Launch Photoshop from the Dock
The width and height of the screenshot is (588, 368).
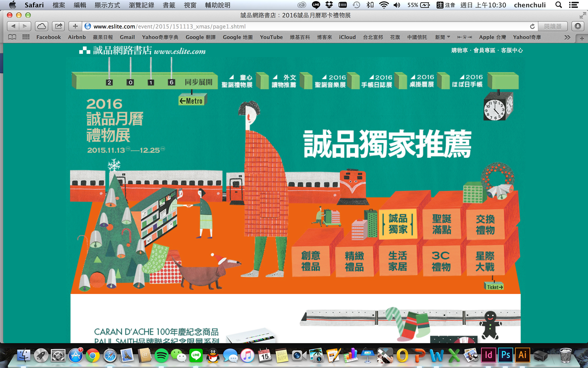pyautogui.click(x=505, y=355)
